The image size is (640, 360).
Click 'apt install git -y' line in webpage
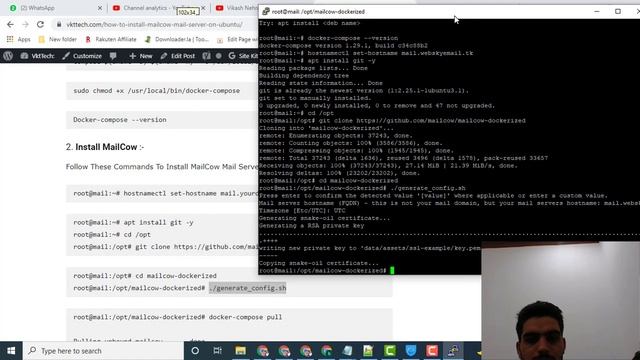(x=133, y=222)
